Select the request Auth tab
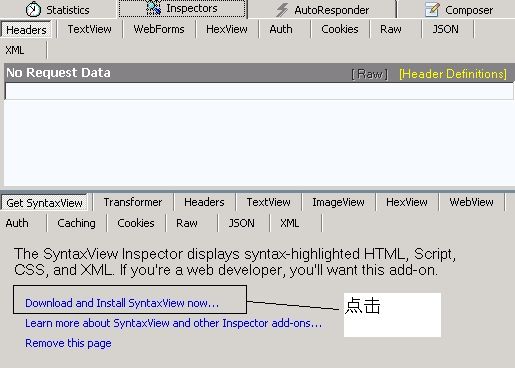This screenshot has width=515, height=368. point(281,29)
